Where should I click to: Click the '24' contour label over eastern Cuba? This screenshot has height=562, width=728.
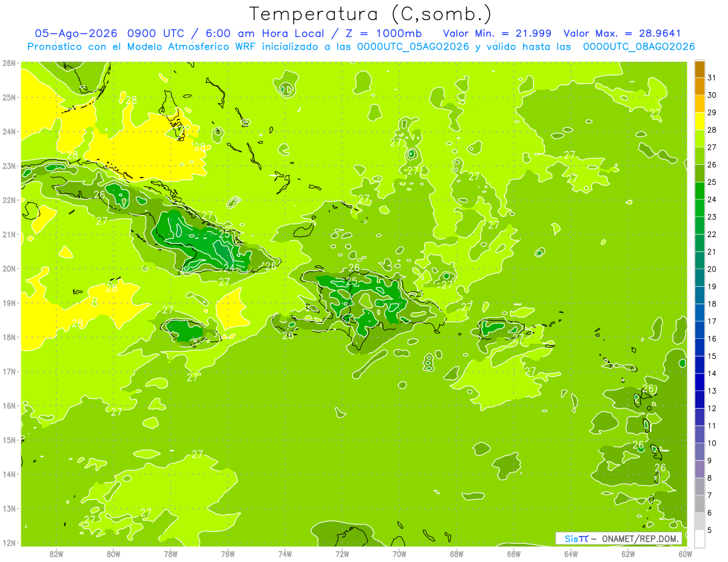click(x=229, y=267)
